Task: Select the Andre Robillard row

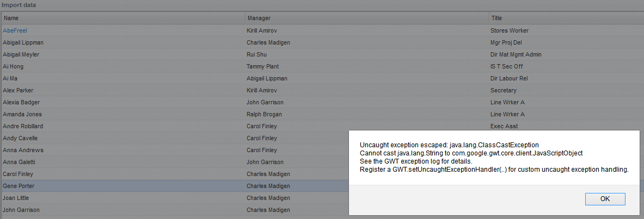Action: pos(23,126)
